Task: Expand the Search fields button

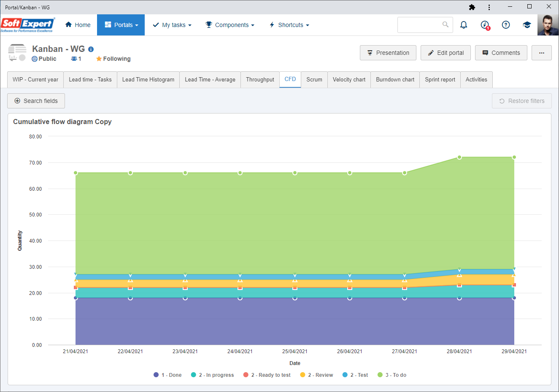Action: pyautogui.click(x=36, y=101)
